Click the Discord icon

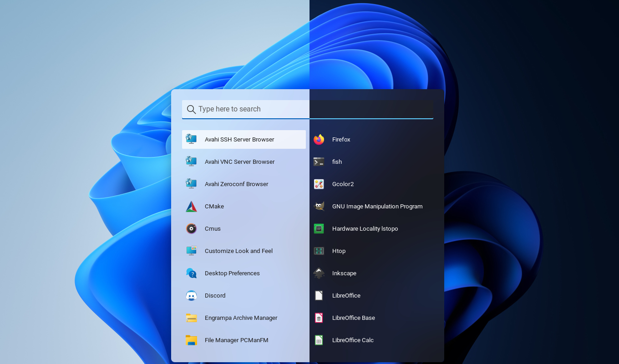point(192,296)
